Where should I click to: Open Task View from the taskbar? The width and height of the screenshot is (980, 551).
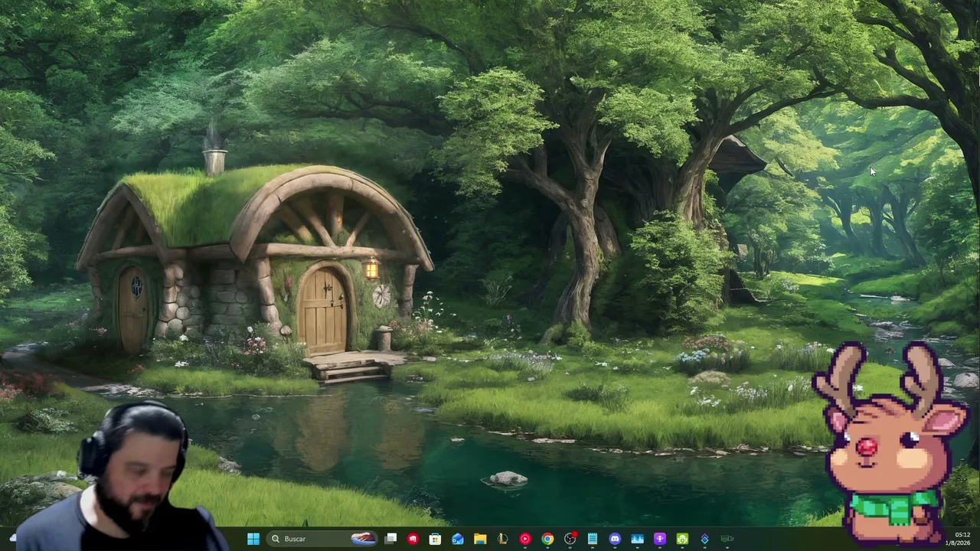390,539
